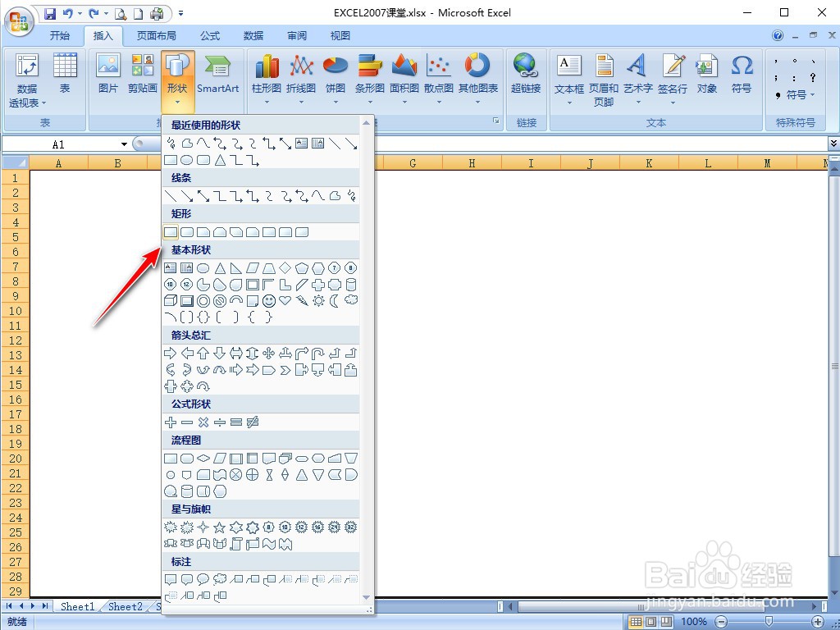This screenshot has width=840, height=630.
Task: Open the WordArt gallery
Action: [x=638, y=80]
